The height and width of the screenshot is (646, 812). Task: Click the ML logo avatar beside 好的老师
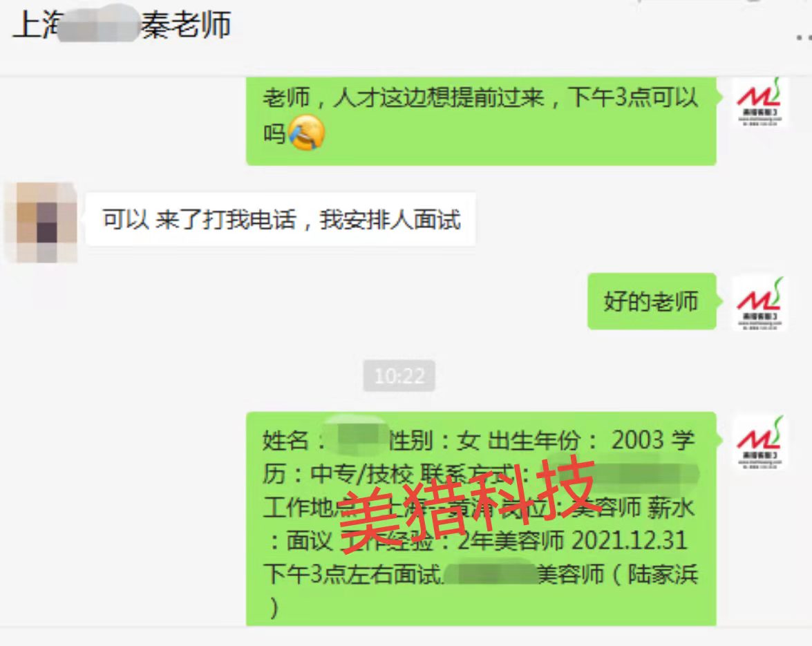pos(759,303)
